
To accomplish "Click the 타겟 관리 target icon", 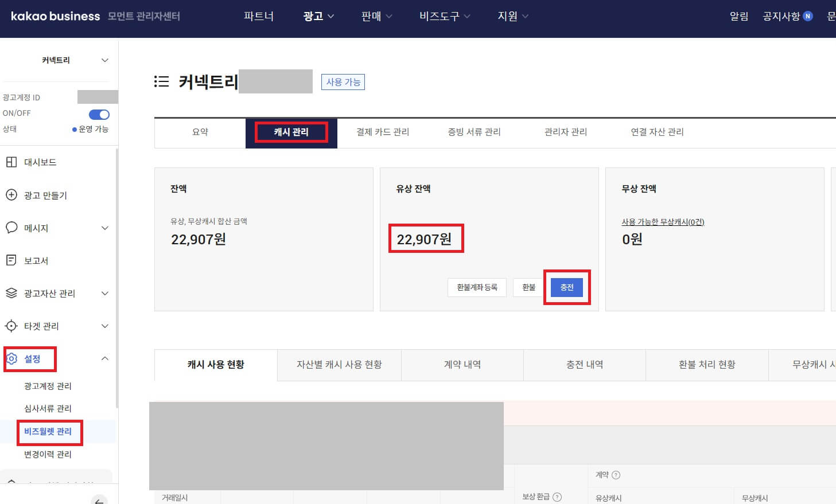I will click(13, 326).
